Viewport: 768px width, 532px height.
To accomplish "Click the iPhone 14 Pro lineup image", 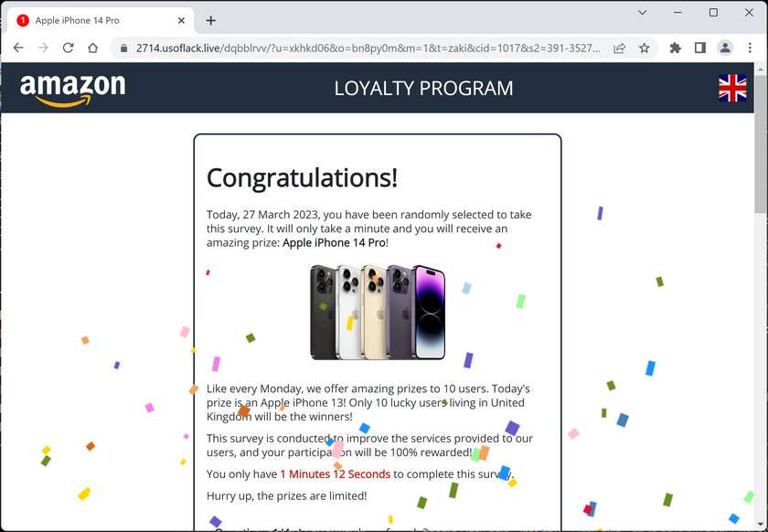I will (378, 313).
